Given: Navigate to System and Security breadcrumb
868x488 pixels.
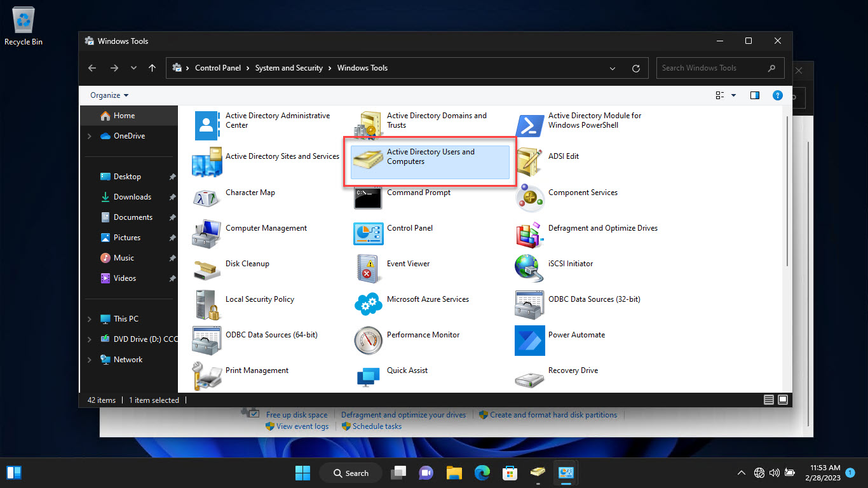Looking at the screenshot, I should (x=289, y=68).
